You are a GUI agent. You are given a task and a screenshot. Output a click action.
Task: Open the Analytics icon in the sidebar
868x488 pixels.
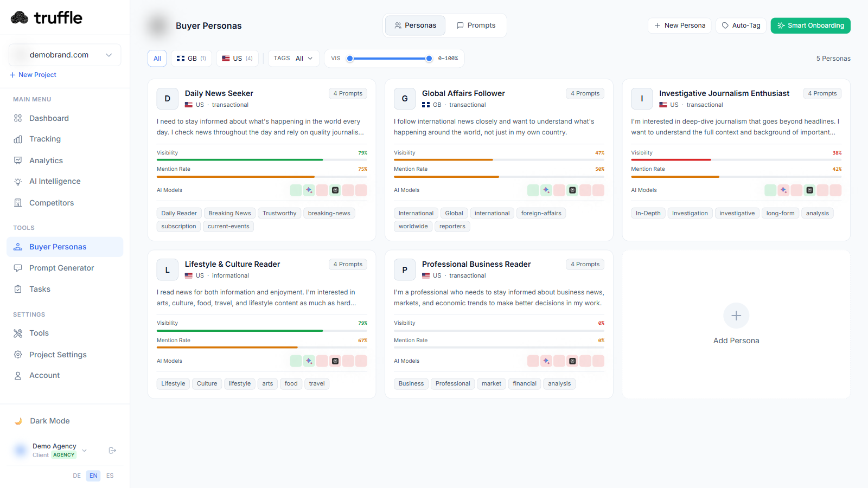18,160
